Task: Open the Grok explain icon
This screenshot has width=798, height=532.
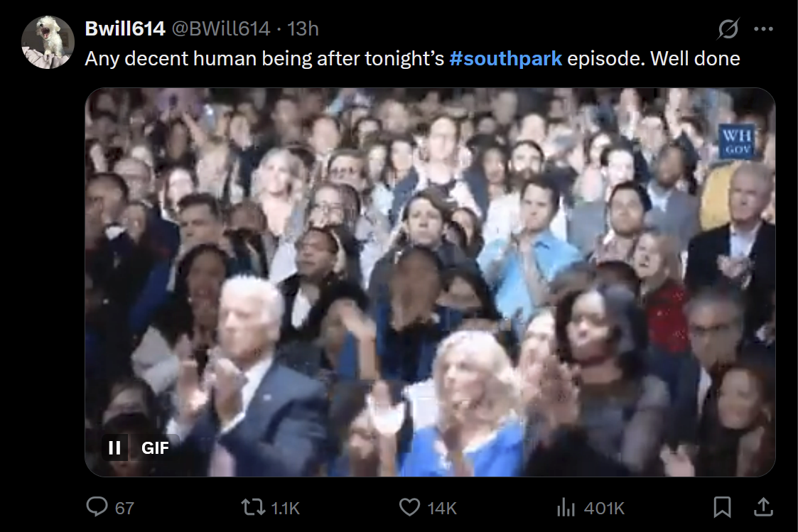Action: tap(728, 28)
